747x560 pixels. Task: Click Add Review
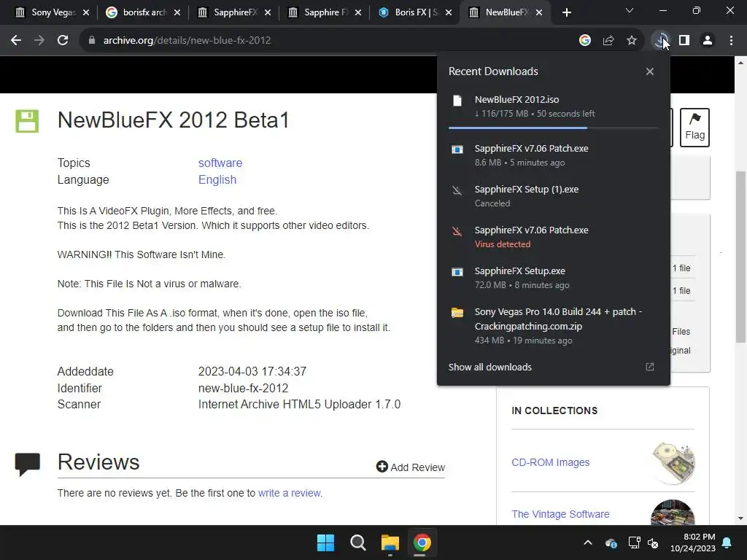(411, 467)
